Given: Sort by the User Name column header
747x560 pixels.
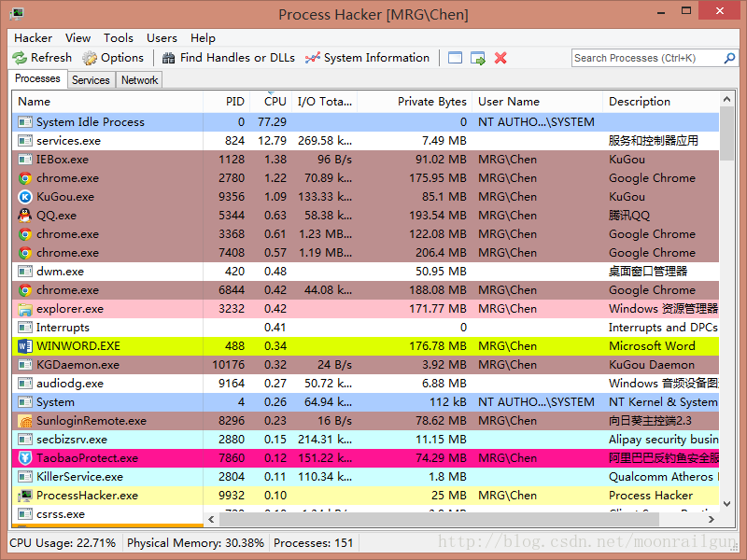Looking at the screenshot, I should pos(538,102).
